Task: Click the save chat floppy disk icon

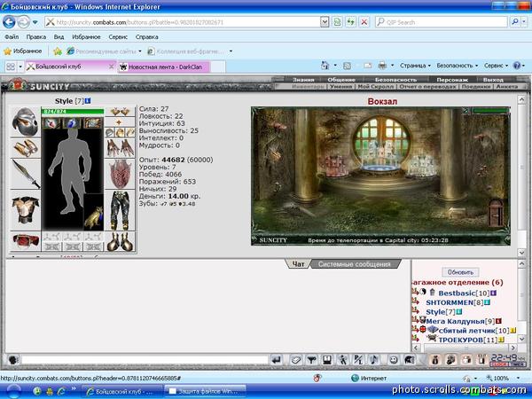Action: (x=327, y=360)
